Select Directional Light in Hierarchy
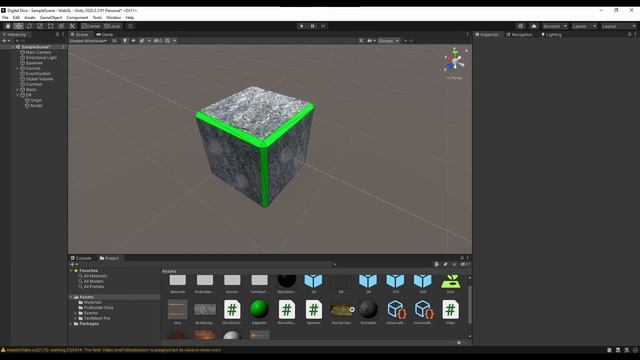640x360 pixels. [41, 58]
